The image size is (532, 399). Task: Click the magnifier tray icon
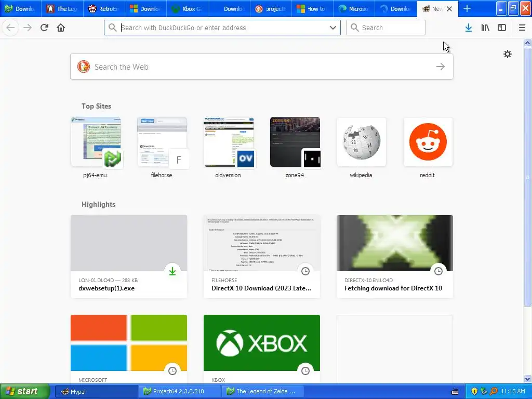494,391
